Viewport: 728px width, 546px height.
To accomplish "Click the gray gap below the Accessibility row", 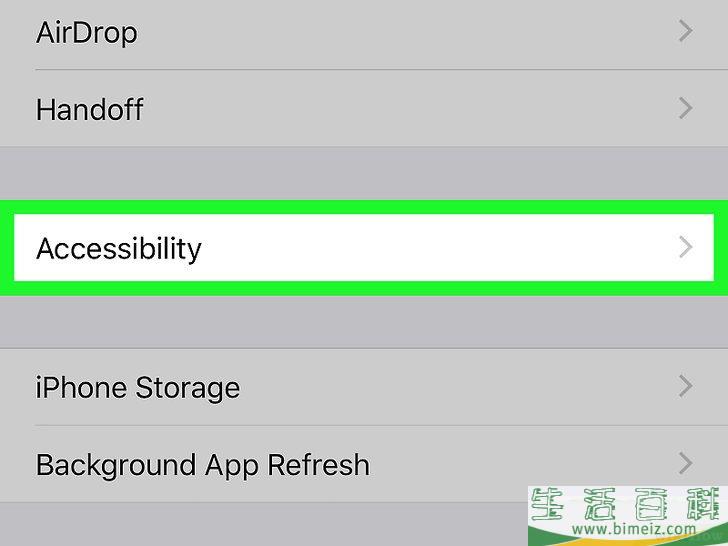I will 364,321.
